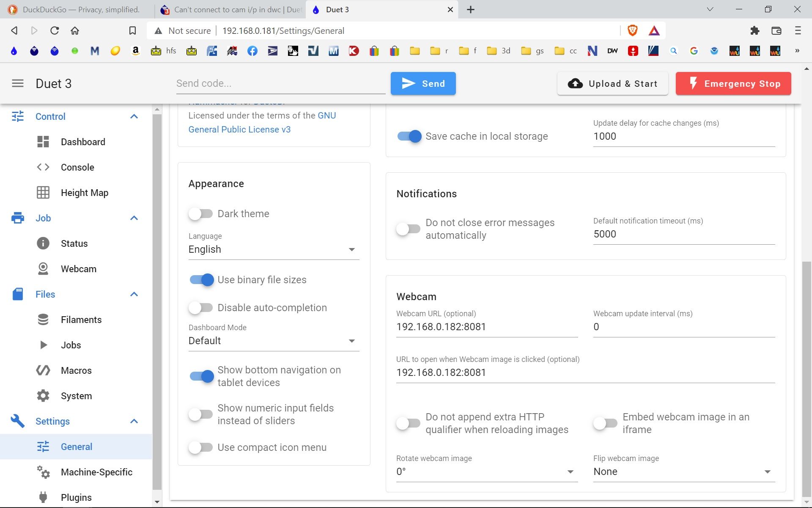Click the Amazon bookmark icon

click(135, 51)
